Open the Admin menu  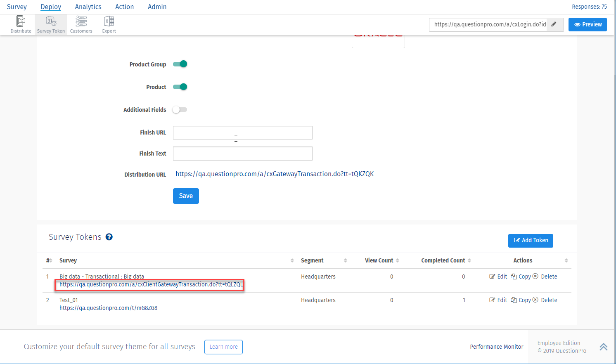point(157,7)
